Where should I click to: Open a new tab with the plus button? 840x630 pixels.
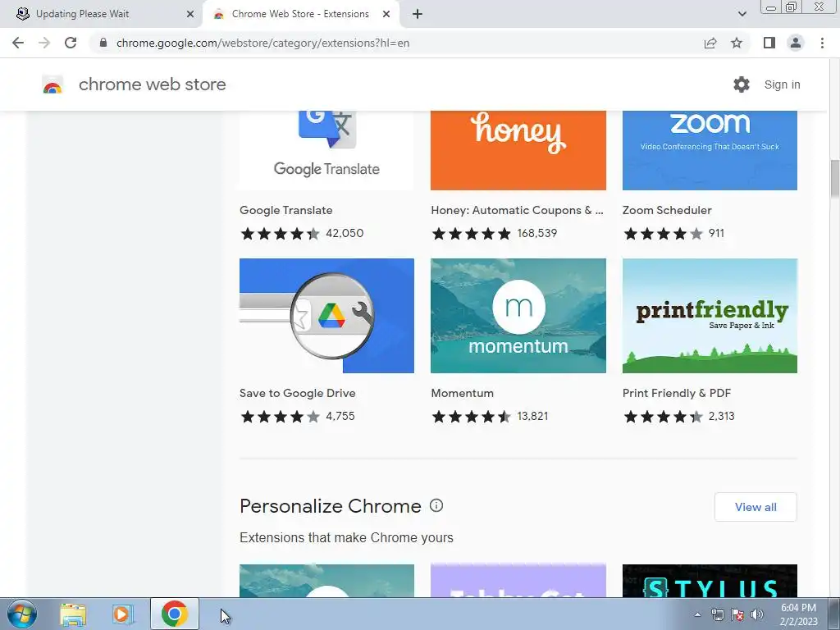pos(418,14)
